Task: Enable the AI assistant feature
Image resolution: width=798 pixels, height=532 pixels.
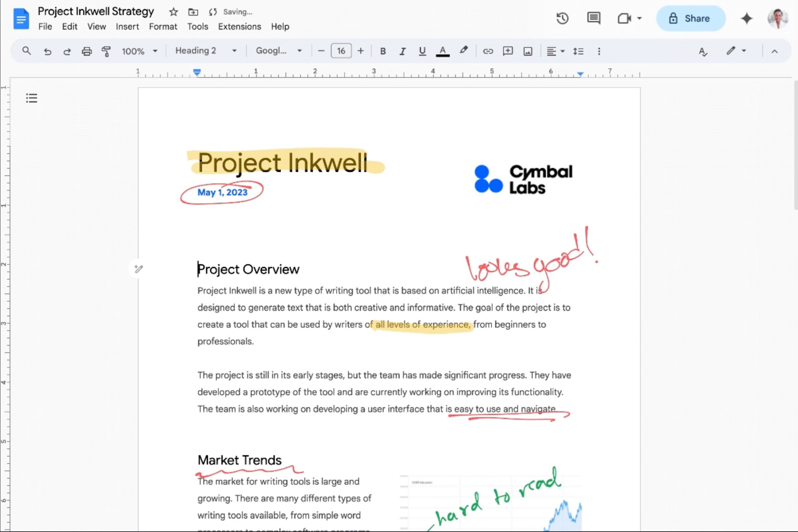Action: pos(747,18)
